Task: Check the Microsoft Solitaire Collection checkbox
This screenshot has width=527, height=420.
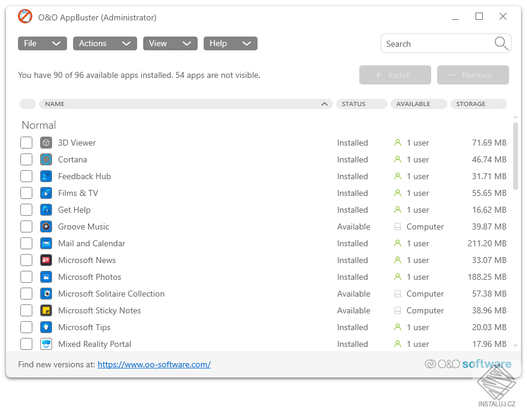Action: click(x=26, y=294)
